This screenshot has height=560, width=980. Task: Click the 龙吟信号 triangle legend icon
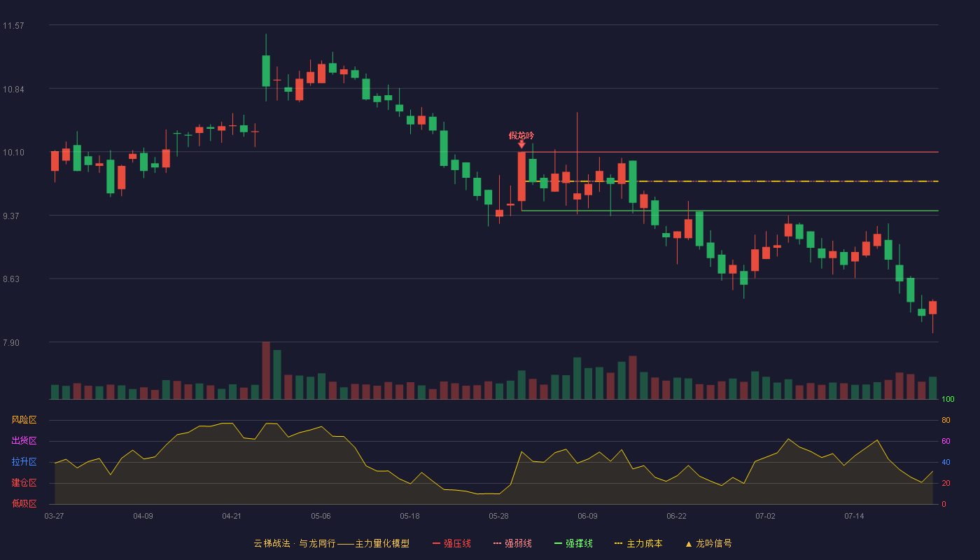[x=689, y=544]
